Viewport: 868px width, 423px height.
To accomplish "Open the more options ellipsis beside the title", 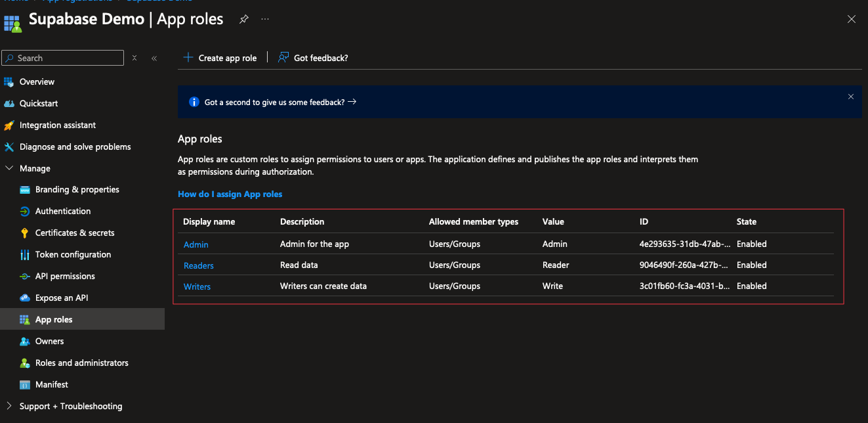I will click(x=265, y=20).
